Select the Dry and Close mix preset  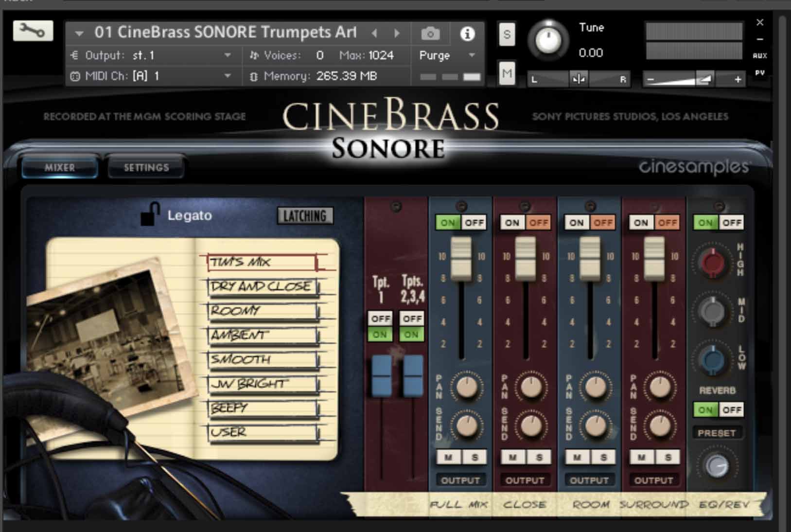262,286
